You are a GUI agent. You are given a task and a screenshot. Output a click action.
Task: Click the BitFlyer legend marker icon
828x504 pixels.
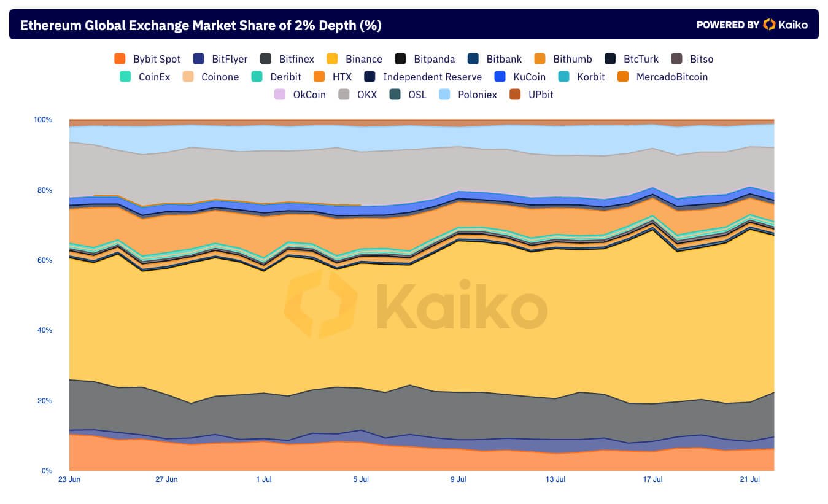click(198, 59)
